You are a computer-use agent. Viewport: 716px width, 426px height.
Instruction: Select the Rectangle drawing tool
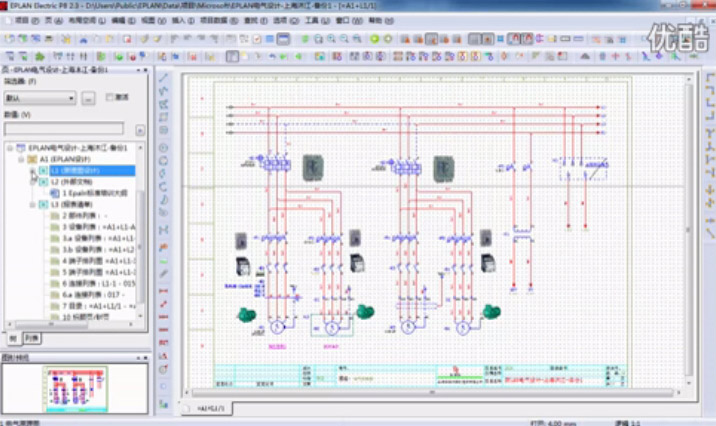[x=163, y=117]
